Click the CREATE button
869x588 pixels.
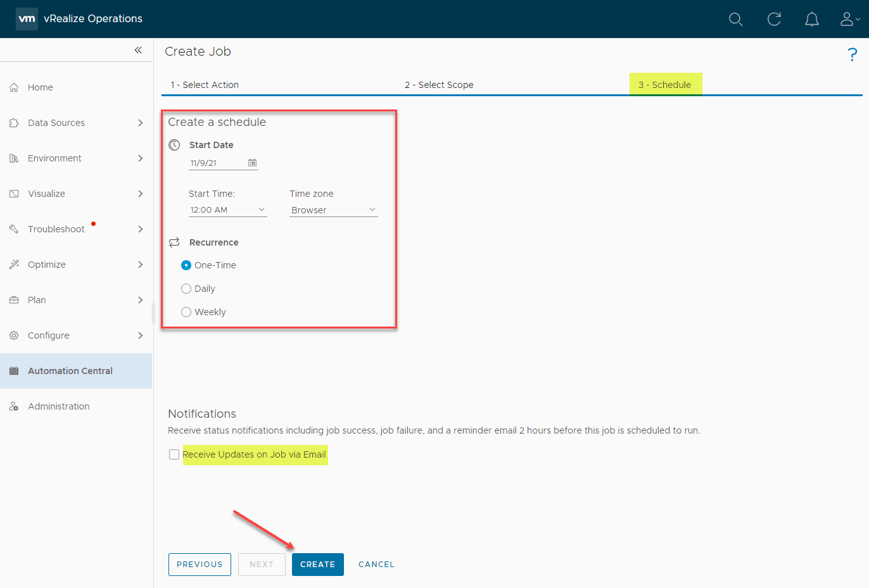click(x=317, y=564)
